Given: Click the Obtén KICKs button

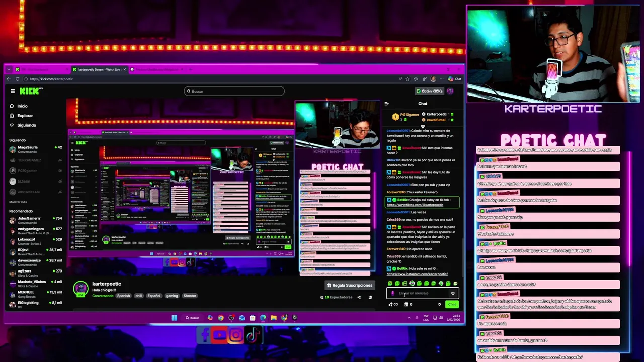Looking at the screenshot, I should (x=429, y=91).
